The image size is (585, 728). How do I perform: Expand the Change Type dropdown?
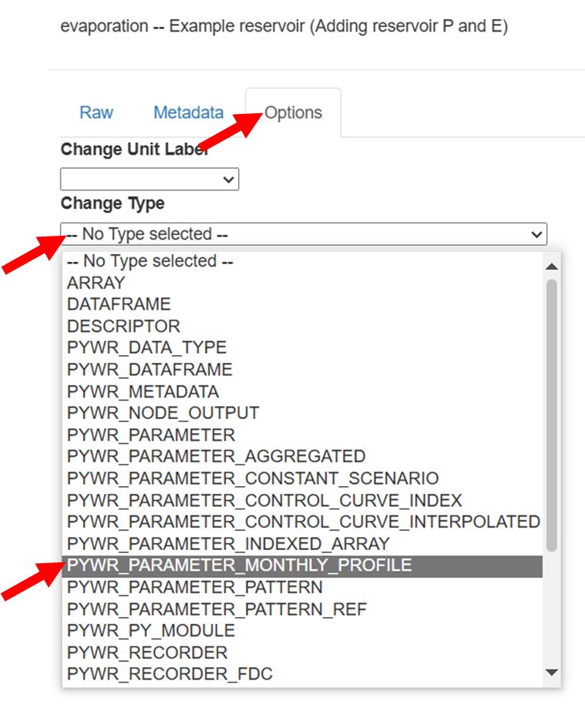pos(304,234)
